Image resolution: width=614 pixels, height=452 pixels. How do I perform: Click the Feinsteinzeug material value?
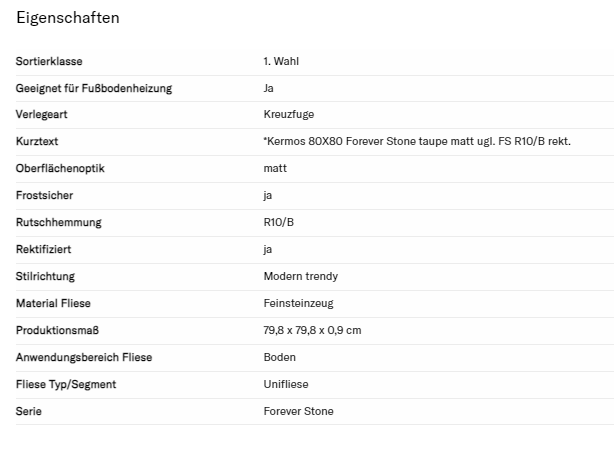click(x=298, y=303)
